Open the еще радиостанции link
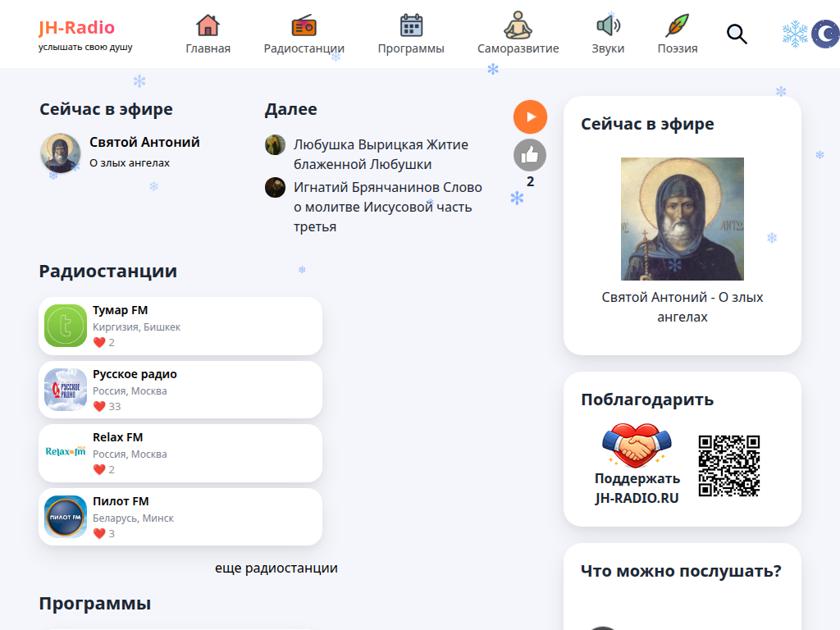The width and height of the screenshot is (840, 630). coord(276,567)
